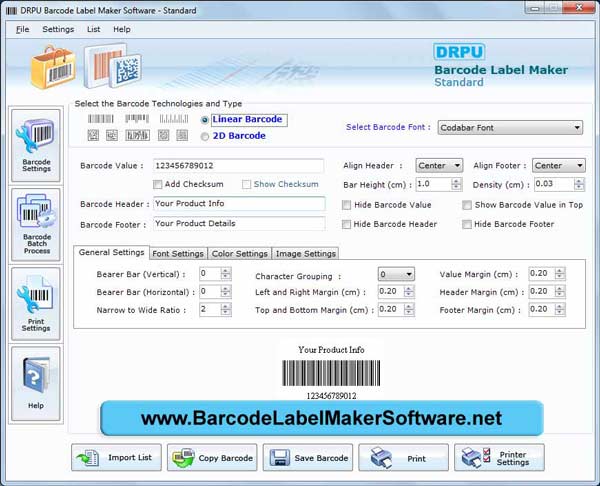Image resolution: width=600 pixels, height=486 pixels.
Task: Click the barcode sheets logo image
Action: click(x=113, y=66)
